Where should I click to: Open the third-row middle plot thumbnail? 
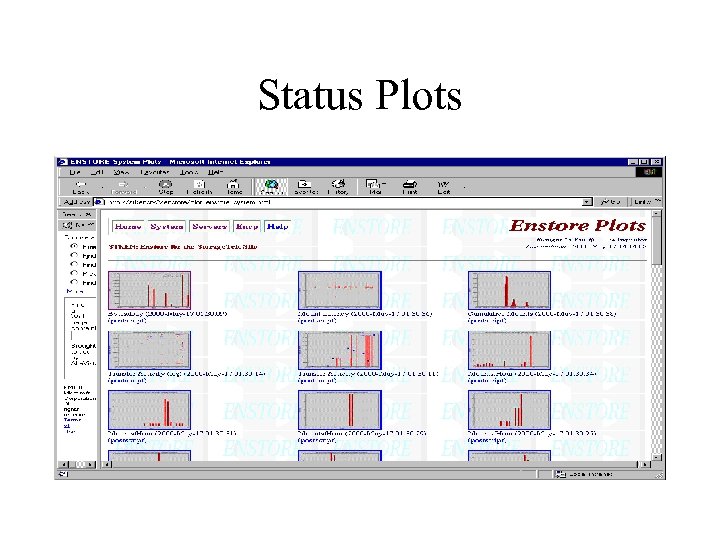[x=340, y=410]
